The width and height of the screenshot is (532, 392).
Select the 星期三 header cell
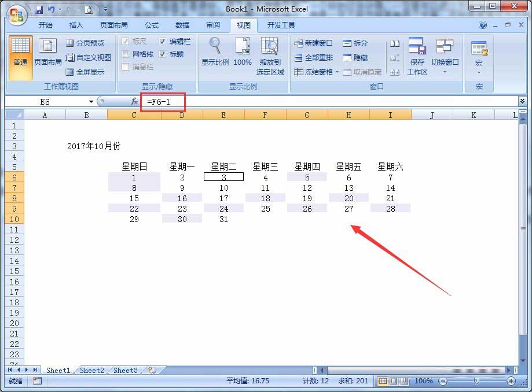[265, 167]
